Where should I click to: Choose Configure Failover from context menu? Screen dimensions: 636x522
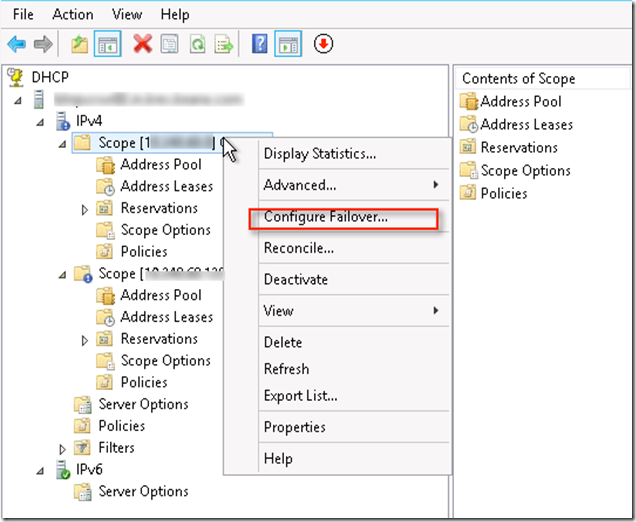point(325,217)
